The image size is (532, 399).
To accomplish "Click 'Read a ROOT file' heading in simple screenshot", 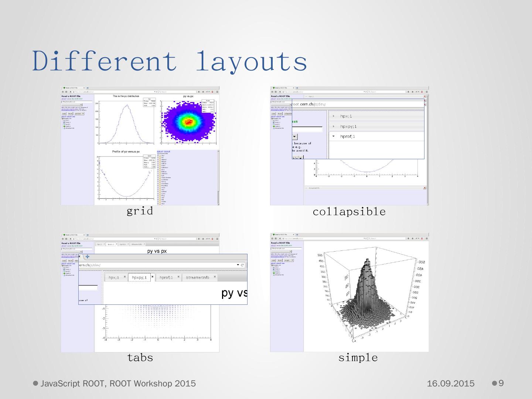I will 280,243.
